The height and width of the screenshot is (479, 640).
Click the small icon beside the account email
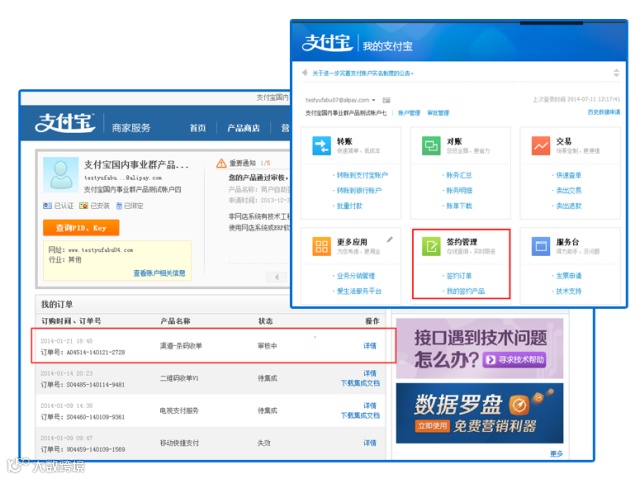tap(386, 100)
